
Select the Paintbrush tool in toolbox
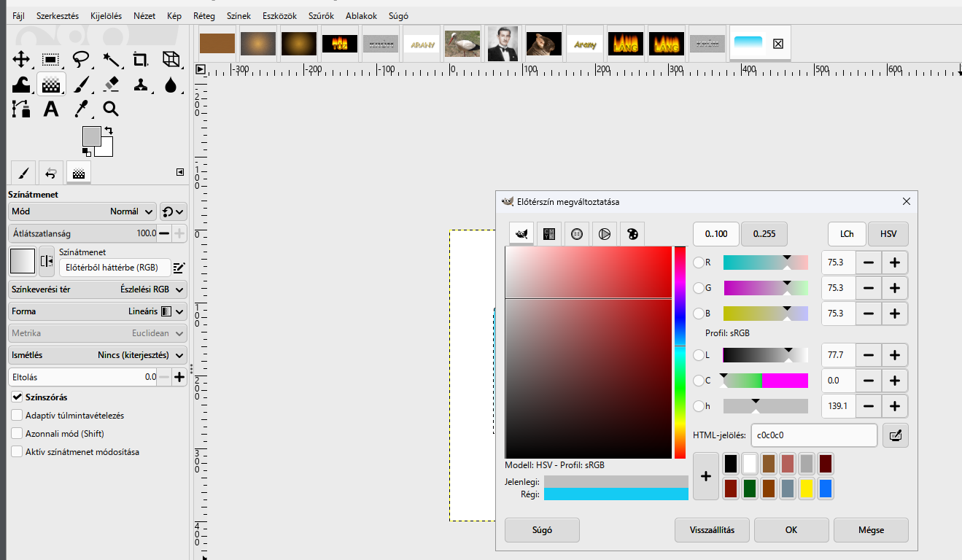tap(80, 85)
